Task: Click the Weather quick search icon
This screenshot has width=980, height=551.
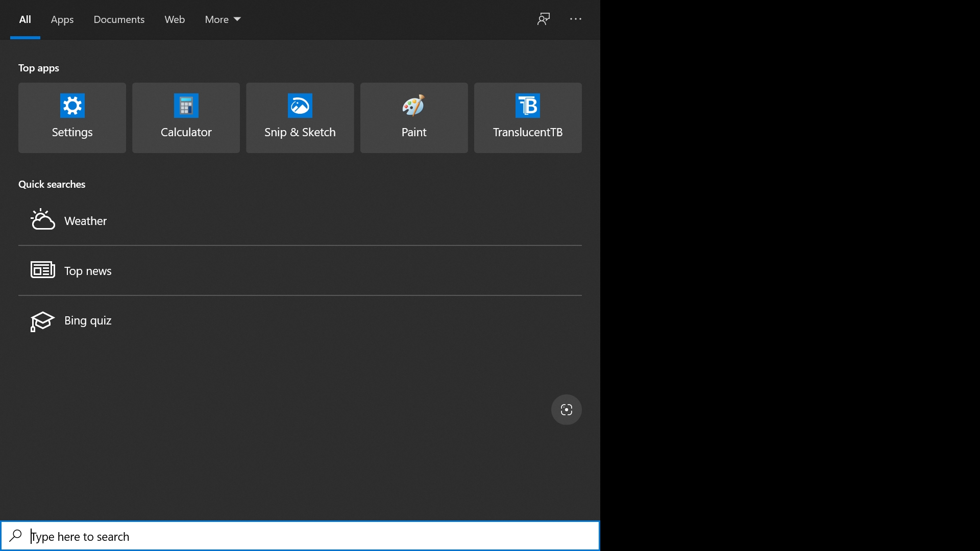Action: click(x=42, y=219)
